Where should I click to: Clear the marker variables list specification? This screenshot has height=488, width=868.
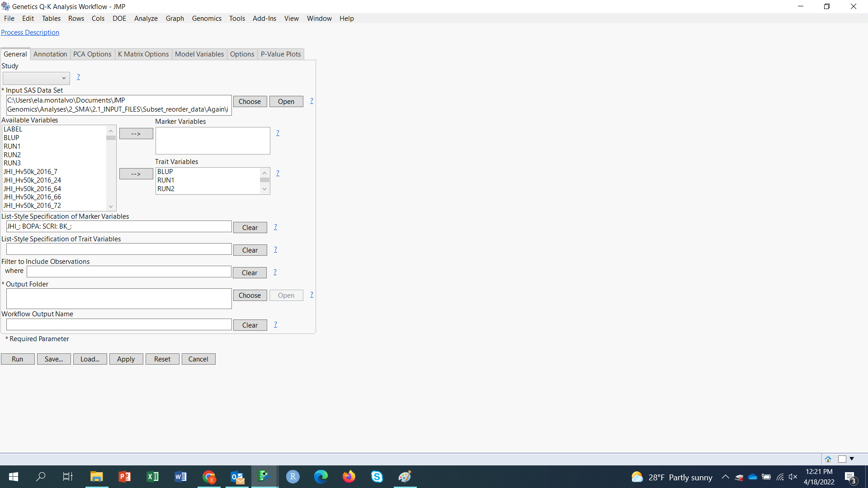tap(250, 228)
